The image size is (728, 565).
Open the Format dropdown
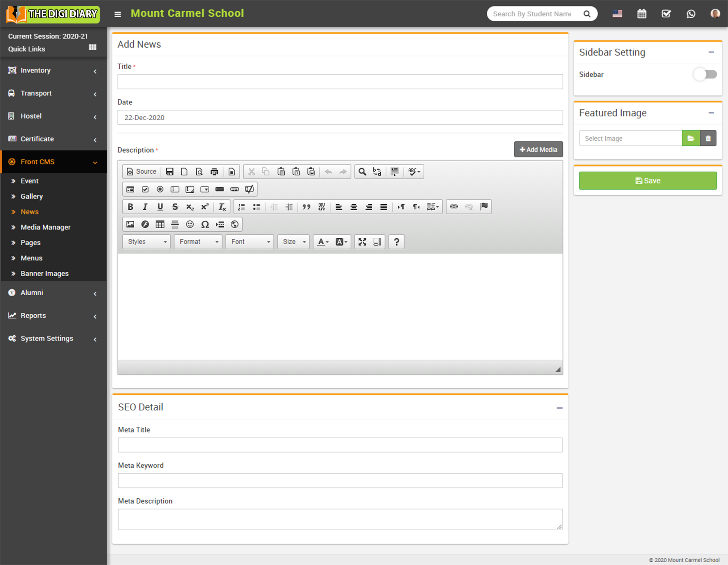tap(198, 242)
